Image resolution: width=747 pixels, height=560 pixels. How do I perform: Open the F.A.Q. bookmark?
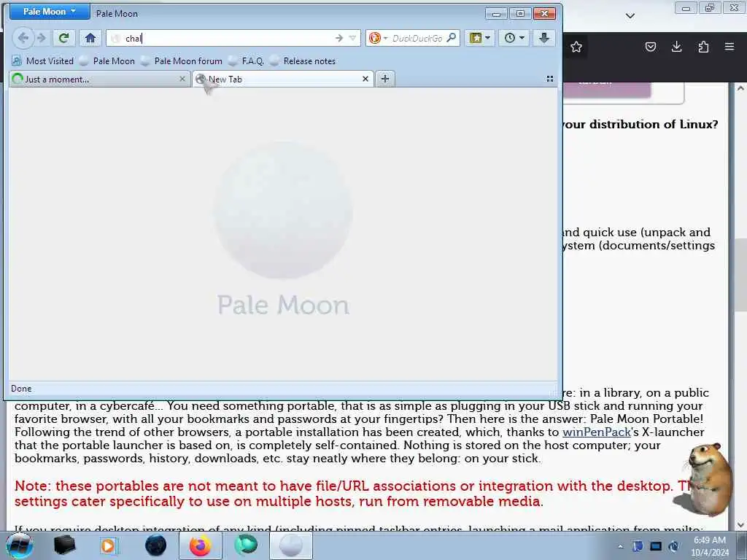(247, 61)
